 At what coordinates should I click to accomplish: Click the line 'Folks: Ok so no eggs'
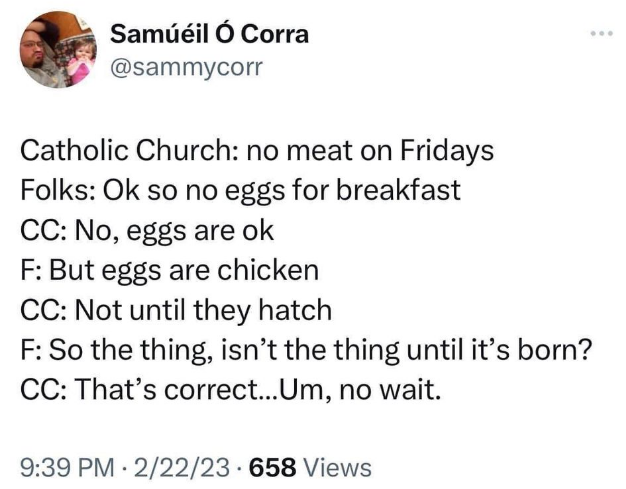[240, 190]
